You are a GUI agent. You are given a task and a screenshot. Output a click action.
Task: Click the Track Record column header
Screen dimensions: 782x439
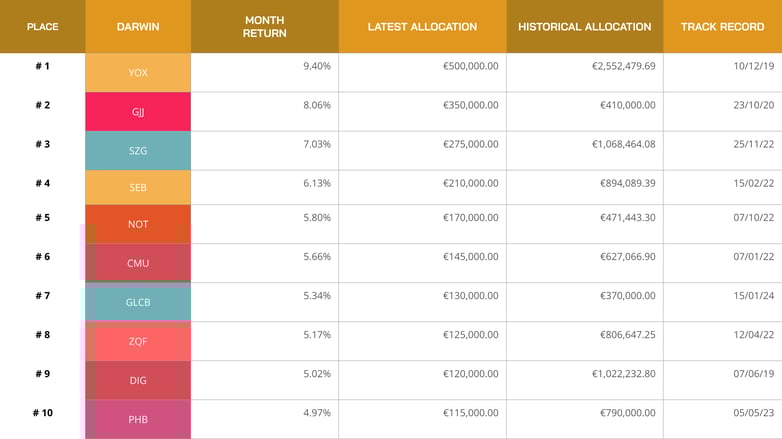[x=722, y=27]
